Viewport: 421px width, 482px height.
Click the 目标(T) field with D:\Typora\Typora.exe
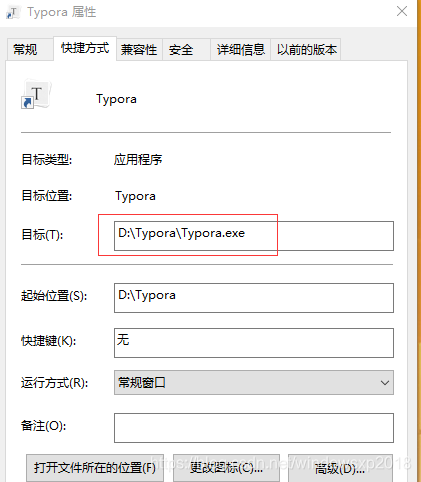click(254, 236)
